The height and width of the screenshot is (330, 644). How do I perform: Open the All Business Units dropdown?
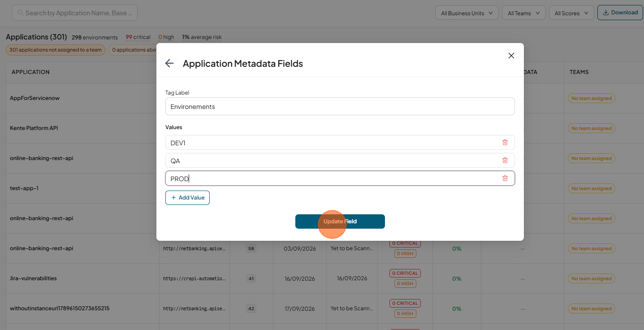tap(467, 13)
